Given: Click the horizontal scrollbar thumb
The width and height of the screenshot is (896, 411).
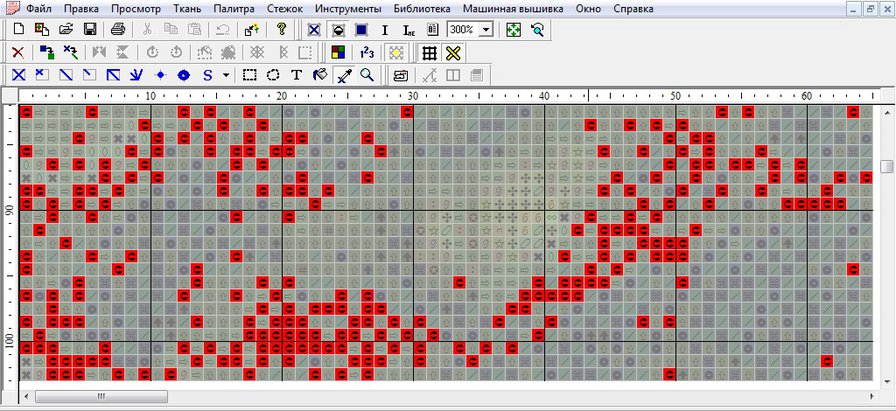Looking at the screenshot, I should tap(102, 396).
